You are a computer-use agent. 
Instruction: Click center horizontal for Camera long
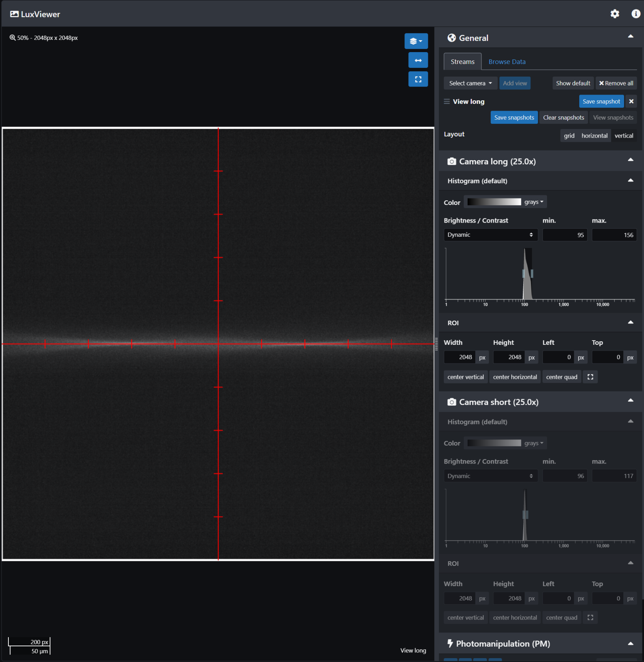tap(515, 377)
